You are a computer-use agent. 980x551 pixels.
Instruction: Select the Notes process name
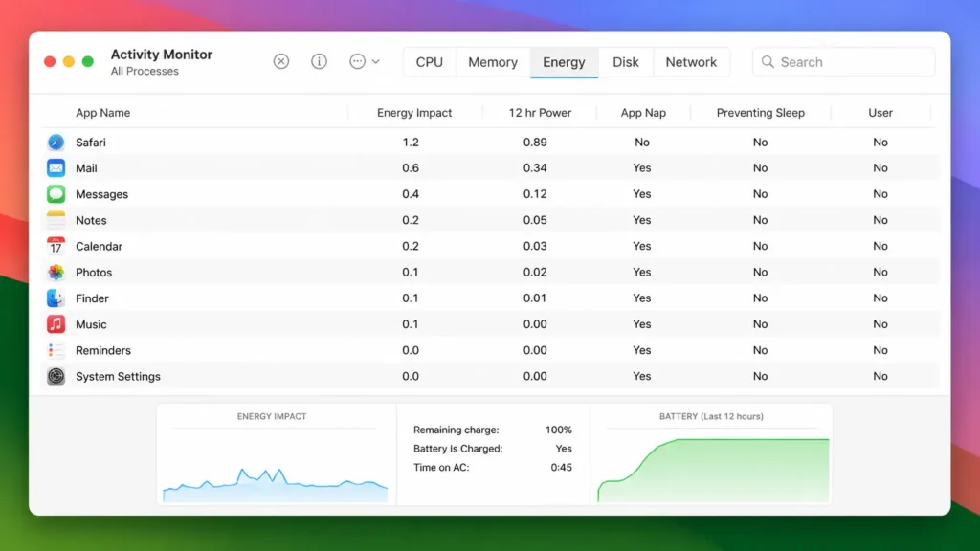(91, 220)
